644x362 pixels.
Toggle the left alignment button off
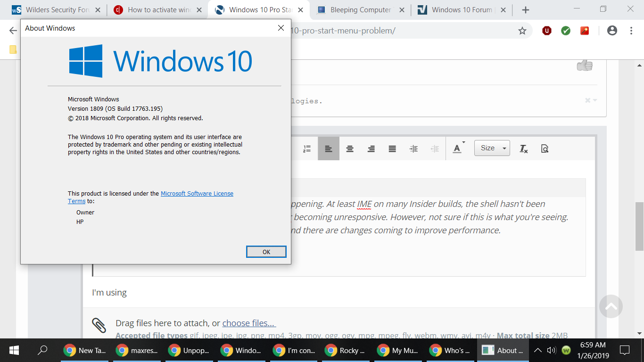pyautogui.click(x=329, y=148)
